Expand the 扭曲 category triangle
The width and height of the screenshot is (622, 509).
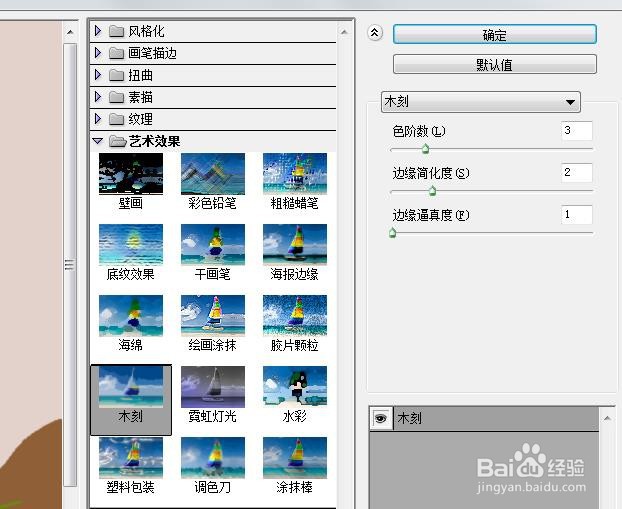(98, 75)
